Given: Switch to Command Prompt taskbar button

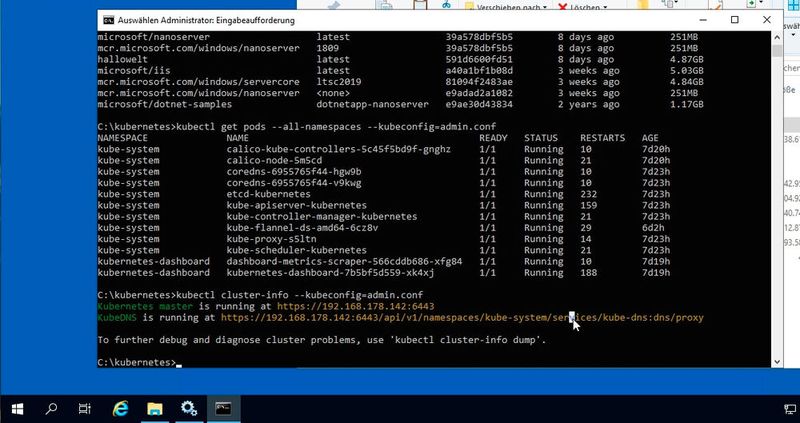Looking at the screenshot, I should [x=223, y=409].
